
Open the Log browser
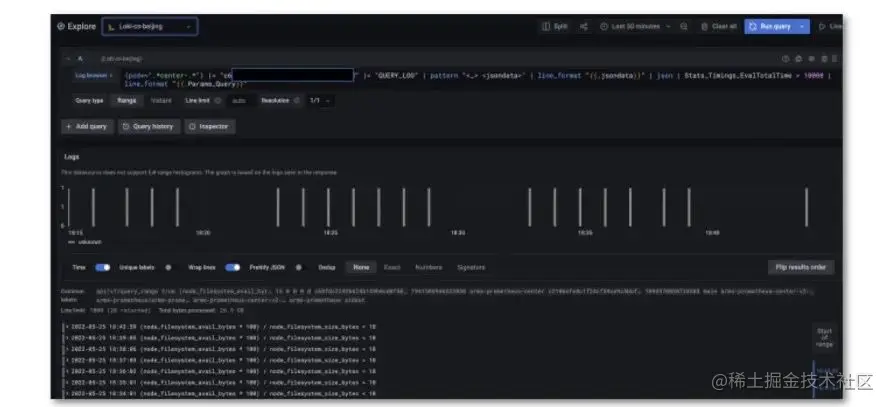(x=94, y=75)
